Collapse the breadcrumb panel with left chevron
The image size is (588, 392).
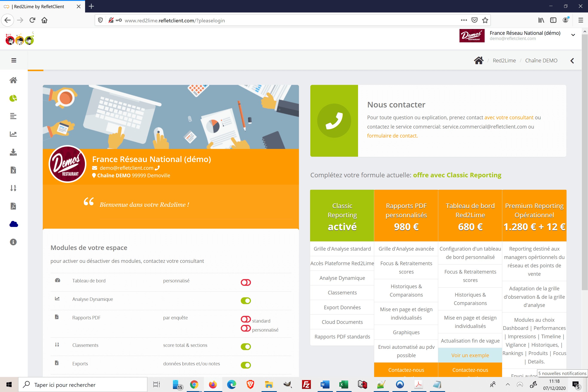point(572,61)
